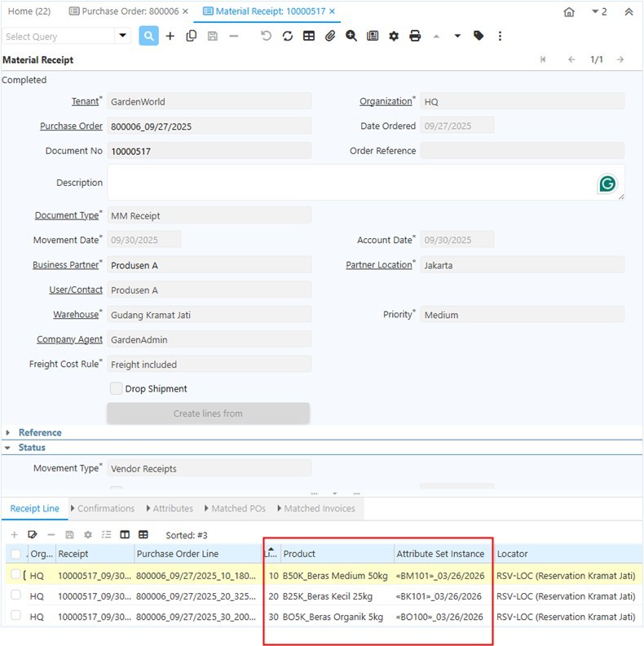Toggle grid view in the main toolbar
Viewport: 644px width, 646px height.
[x=309, y=36]
